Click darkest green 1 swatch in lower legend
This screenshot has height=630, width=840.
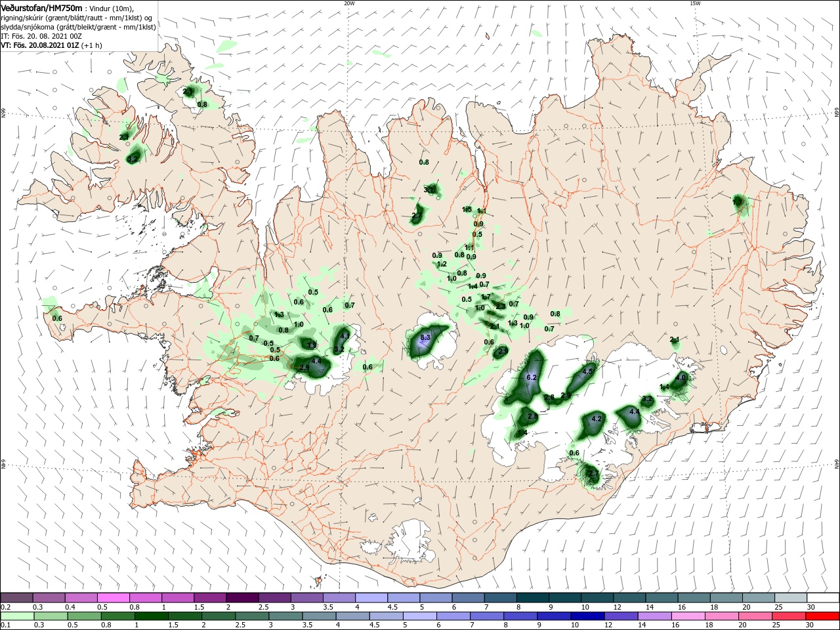[x=152, y=616]
